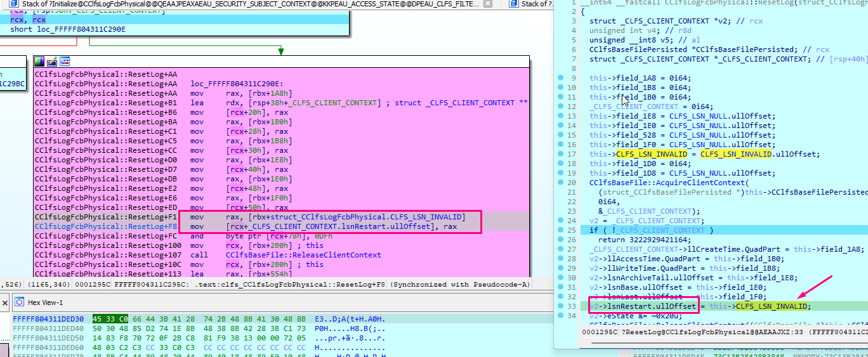The width and height of the screenshot is (868, 357).
Task: Close the Stack of ?Initialize@CClfsLogFcbPhysical tab
Action: coord(487,4)
